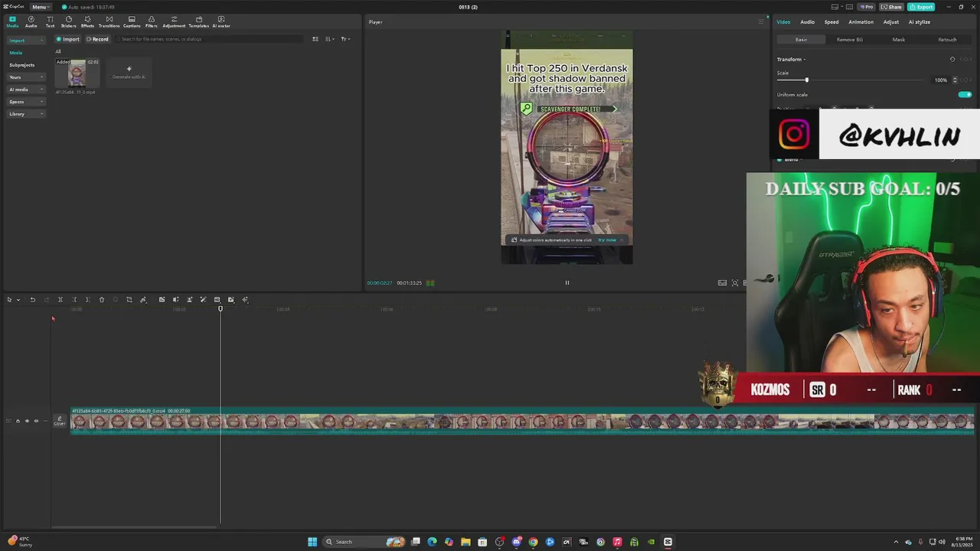980x551 pixels.
Task: Open the Media tab in top toolbar
Action: pos(12,21)
